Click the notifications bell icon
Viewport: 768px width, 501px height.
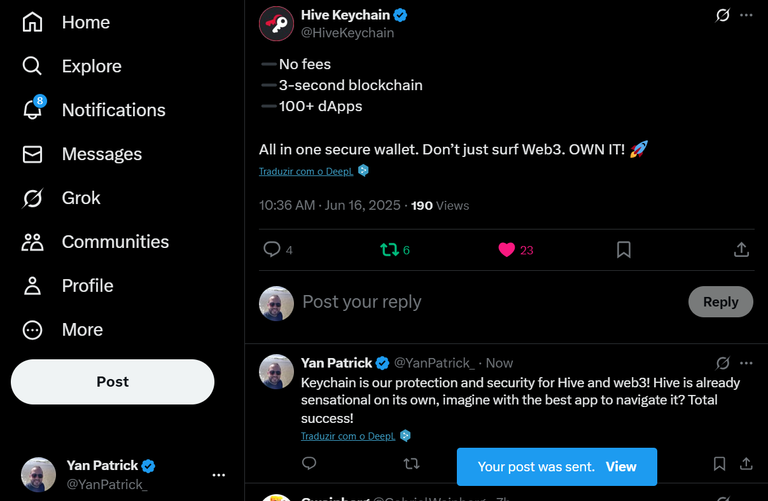pos(33,110)
